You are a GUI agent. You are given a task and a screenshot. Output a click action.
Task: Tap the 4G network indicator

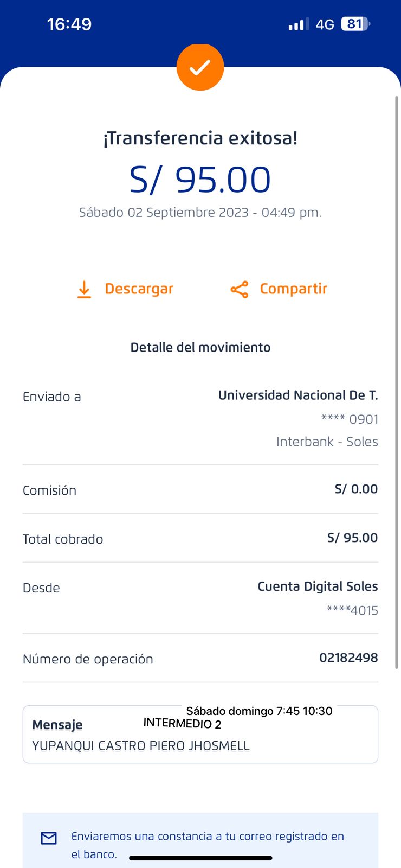point(325,24)
